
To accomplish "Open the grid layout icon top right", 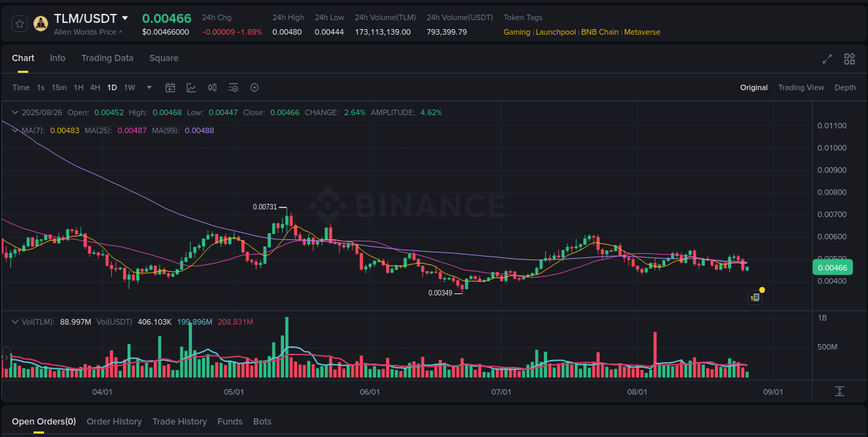I will point(849,60).
